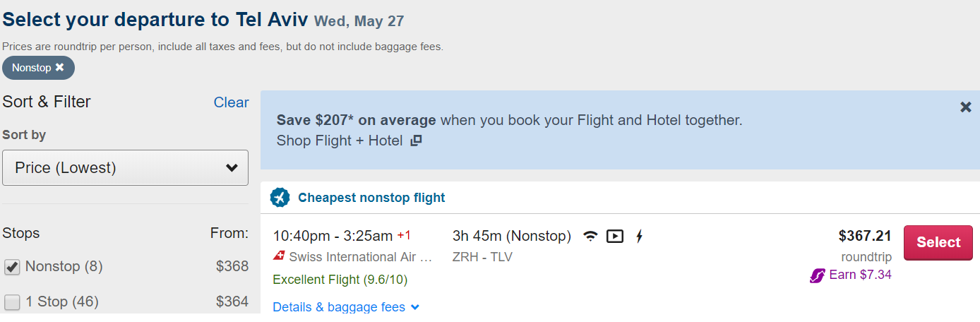
Task: Select the $367.21 Swiss flight
Action: tap(938, 242)
